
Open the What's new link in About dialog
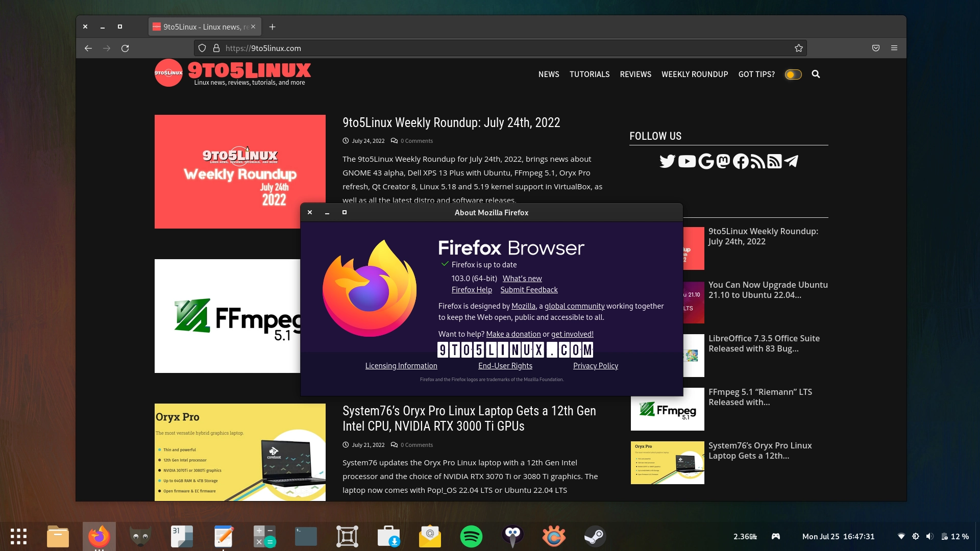[x=522, y=278]
